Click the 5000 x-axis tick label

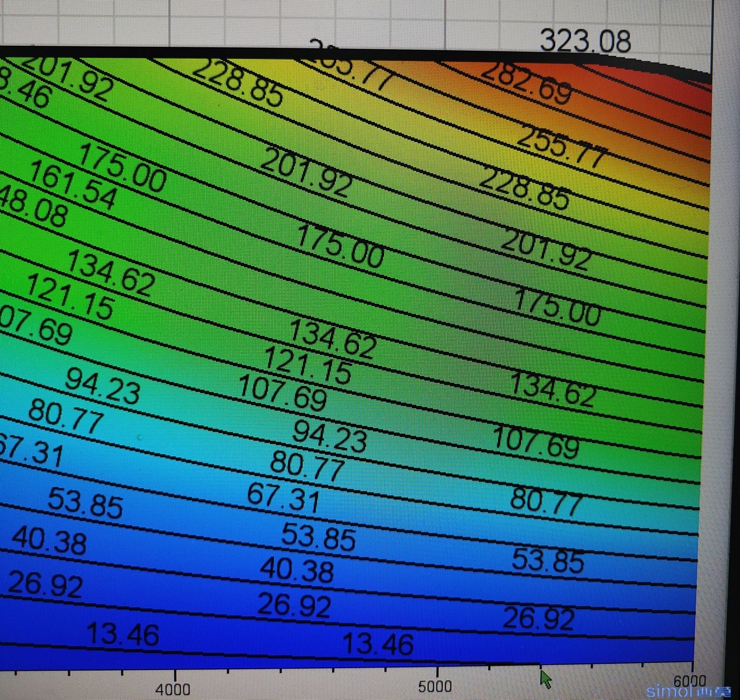[x=435, y=686]
